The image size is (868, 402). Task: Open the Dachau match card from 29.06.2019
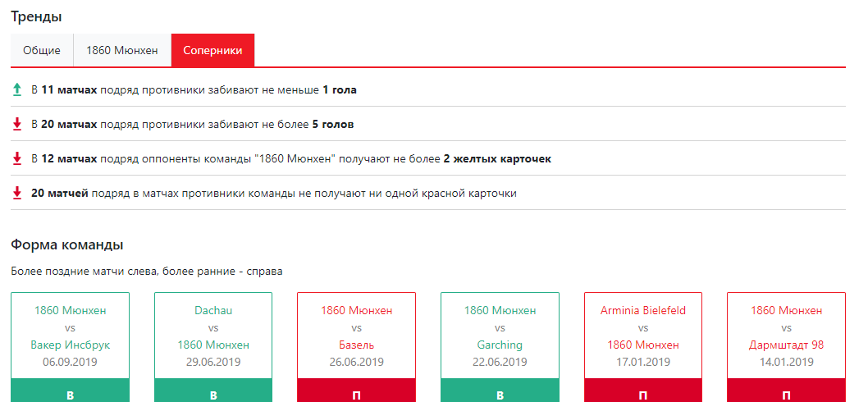click(213, 336)
